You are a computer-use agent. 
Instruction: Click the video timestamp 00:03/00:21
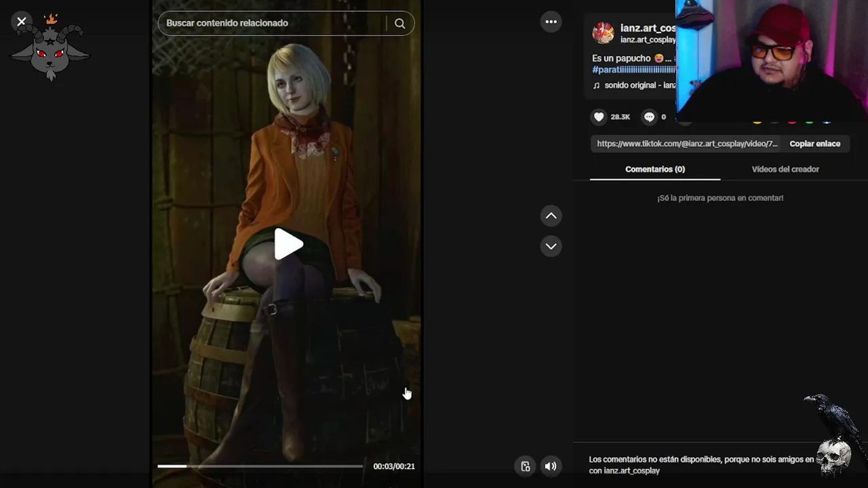[x=394, y=466]
